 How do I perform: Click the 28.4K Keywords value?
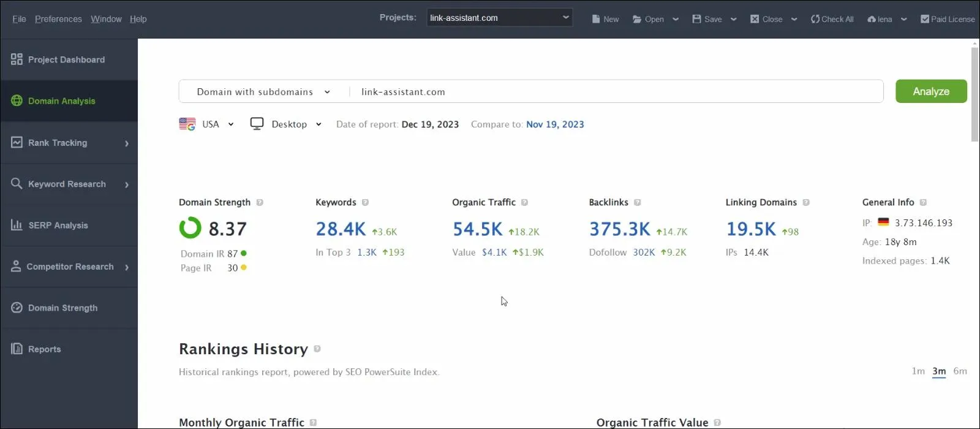(x=341, y=229)
